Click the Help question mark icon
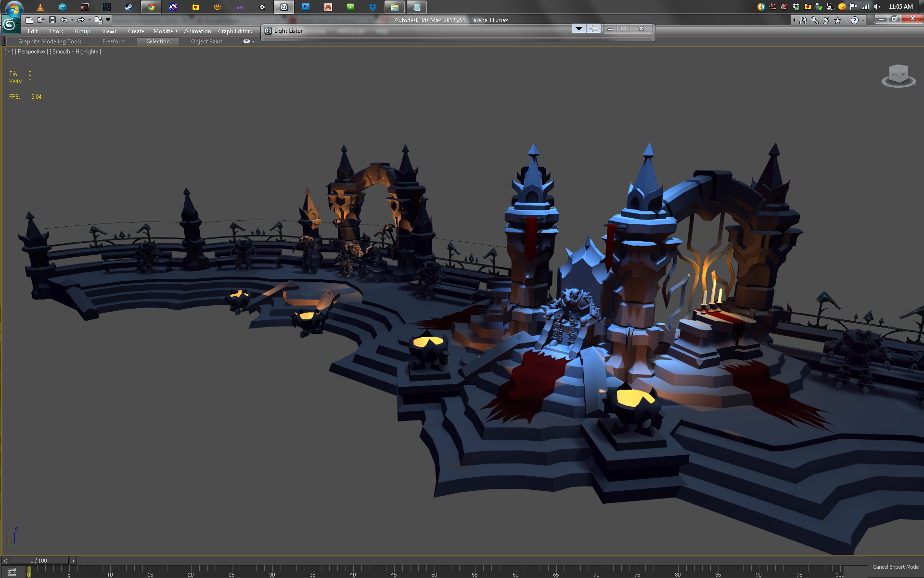924x578 pixels. pyautogui.click(x=854, y=20)
